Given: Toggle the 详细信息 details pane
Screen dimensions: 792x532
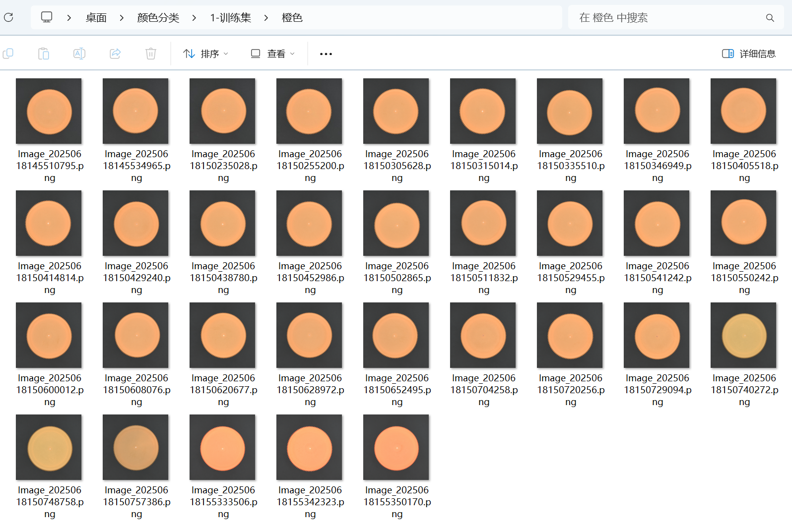Looking at the screenshot, I should 748,54.
